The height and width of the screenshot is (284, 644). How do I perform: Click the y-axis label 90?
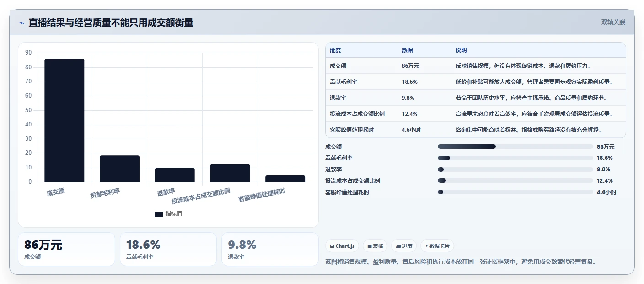tap(28, 53)
